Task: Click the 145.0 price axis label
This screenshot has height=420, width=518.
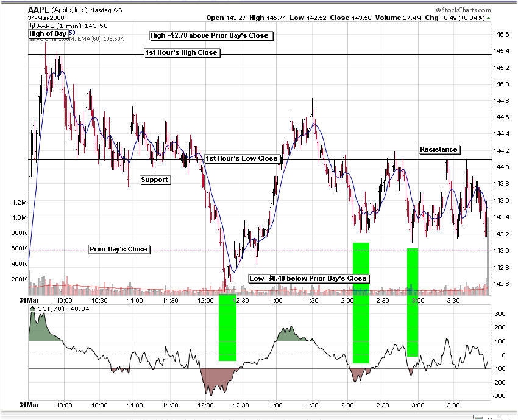Action: click(x=501, y=85)
